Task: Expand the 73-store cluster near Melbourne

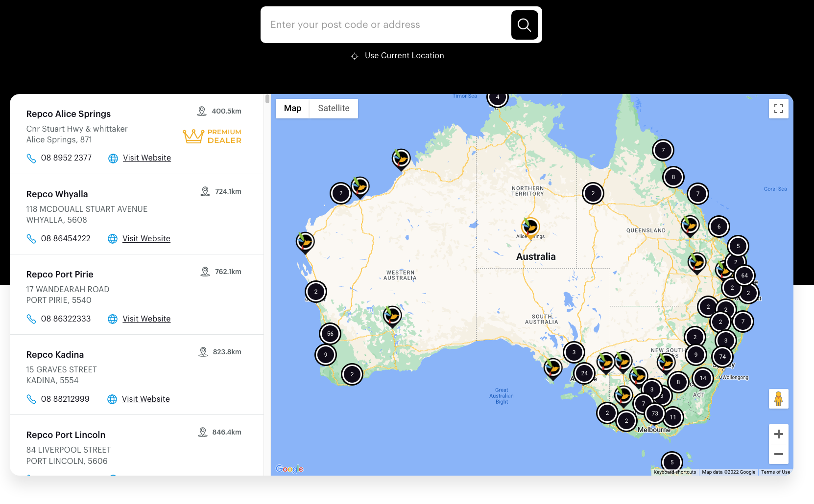Action: (x=654, y=413)
